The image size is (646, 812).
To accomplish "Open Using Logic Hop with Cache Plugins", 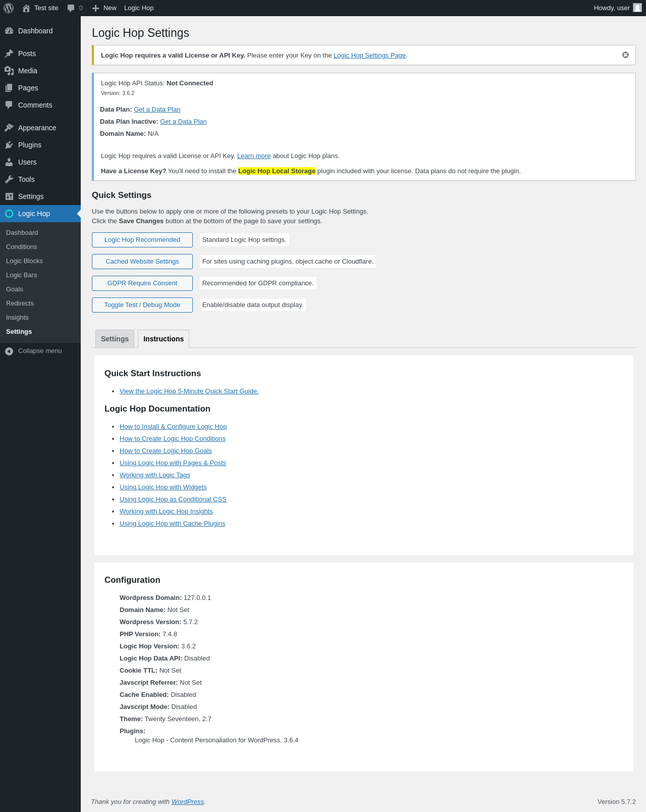I will (x=173, y=524).
